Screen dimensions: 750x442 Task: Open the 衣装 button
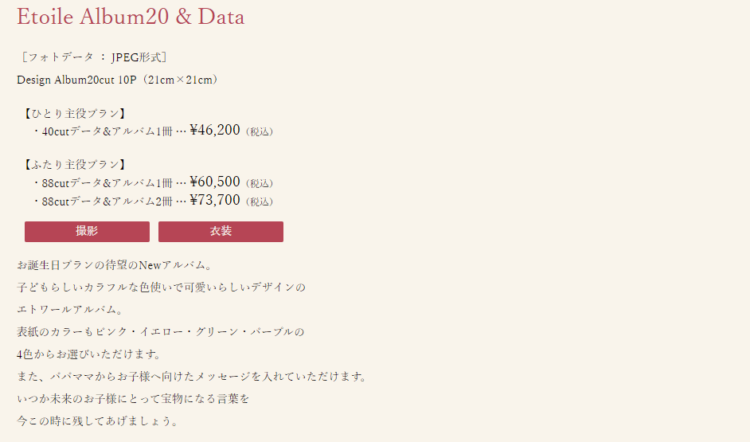[x=221, y=232]
